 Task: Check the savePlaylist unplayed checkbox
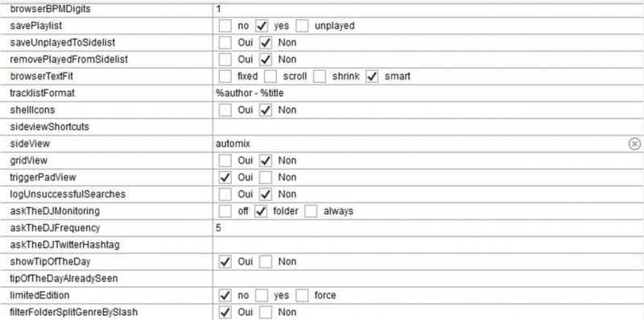pos(303,26)
